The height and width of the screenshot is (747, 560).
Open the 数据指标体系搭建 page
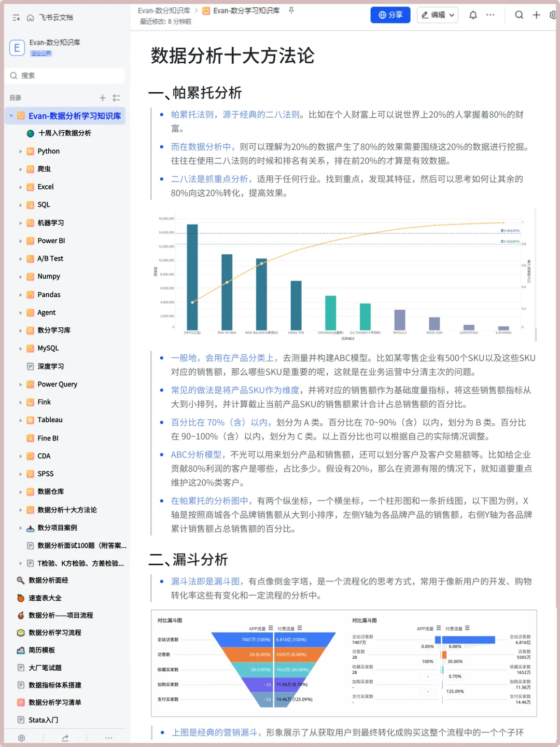[55, 685]
